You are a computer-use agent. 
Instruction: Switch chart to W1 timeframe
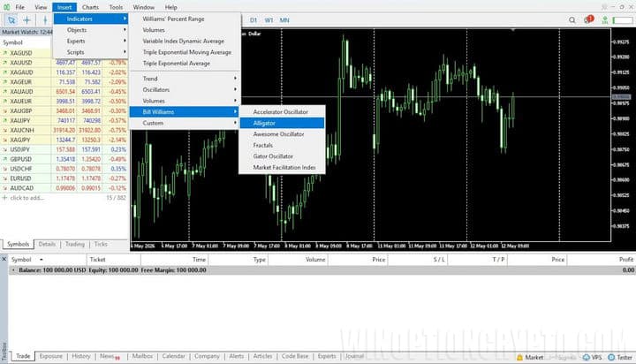coord(269,20)
